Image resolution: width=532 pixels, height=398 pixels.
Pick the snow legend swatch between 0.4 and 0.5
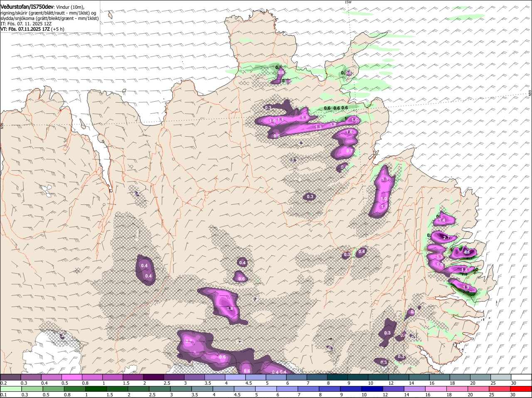coord(51,377)
